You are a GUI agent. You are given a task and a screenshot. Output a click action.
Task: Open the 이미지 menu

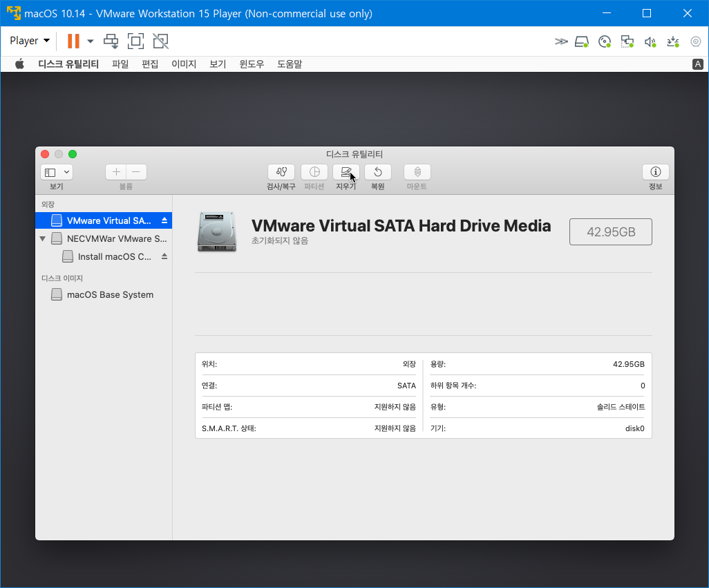pos(184,64)
